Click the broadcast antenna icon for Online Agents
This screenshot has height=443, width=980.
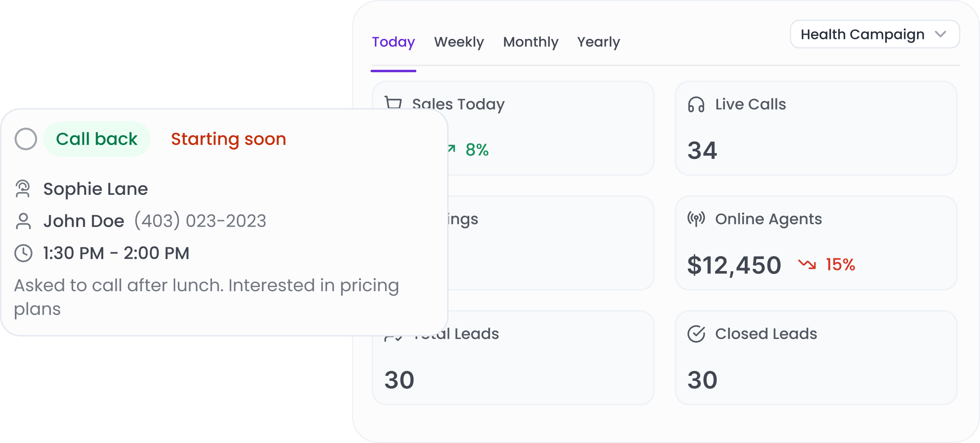coord(697,219)
